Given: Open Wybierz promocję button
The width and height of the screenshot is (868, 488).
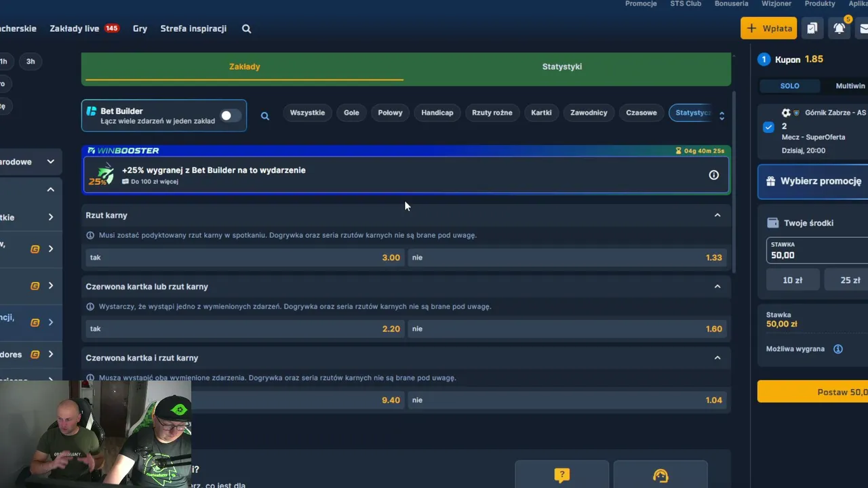Looking at the screenshot, I should pyautogui.click(x=813, y=181).
